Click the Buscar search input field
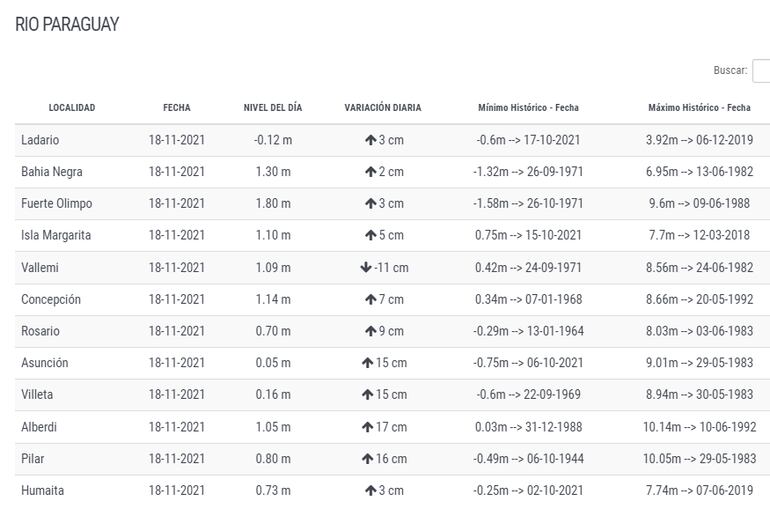 pos(761,71)
